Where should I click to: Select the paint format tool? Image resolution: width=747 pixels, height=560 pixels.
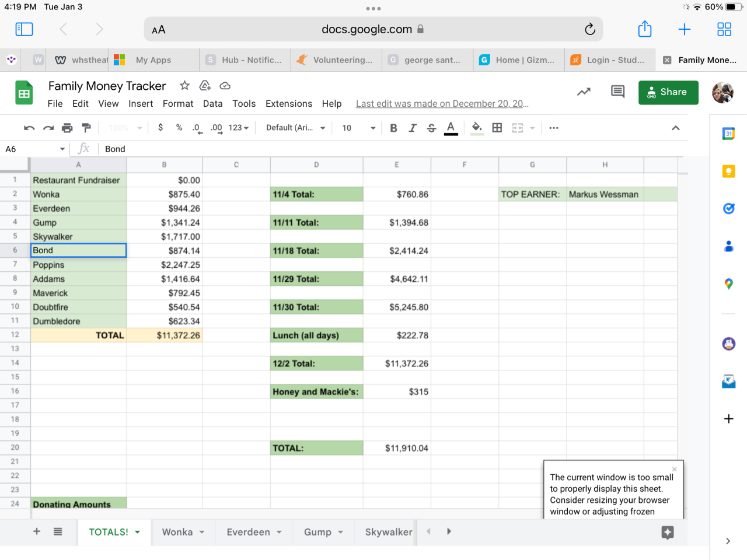pyautogui.click(x=86, y=128)
